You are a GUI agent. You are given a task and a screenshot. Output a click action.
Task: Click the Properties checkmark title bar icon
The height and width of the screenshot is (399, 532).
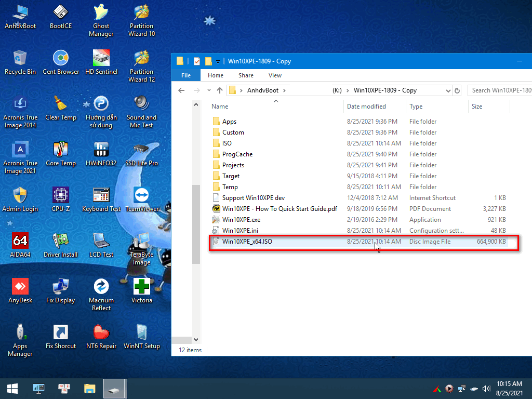click(197, 61)
